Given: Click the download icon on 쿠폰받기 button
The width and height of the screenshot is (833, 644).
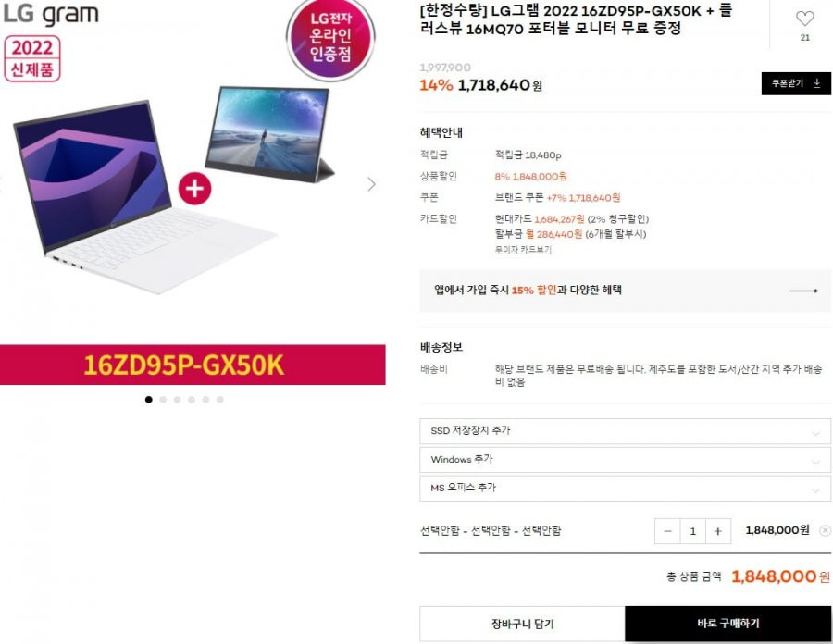Looking at the screenshot, I should pyautogui.click(x=817, y=83).
